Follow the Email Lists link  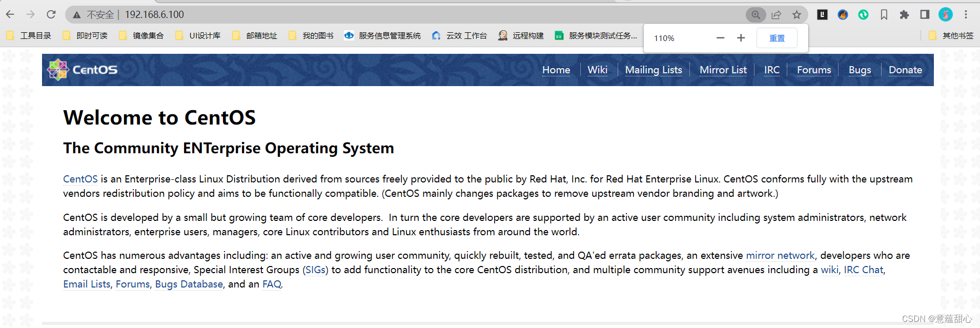coord(87,284)
